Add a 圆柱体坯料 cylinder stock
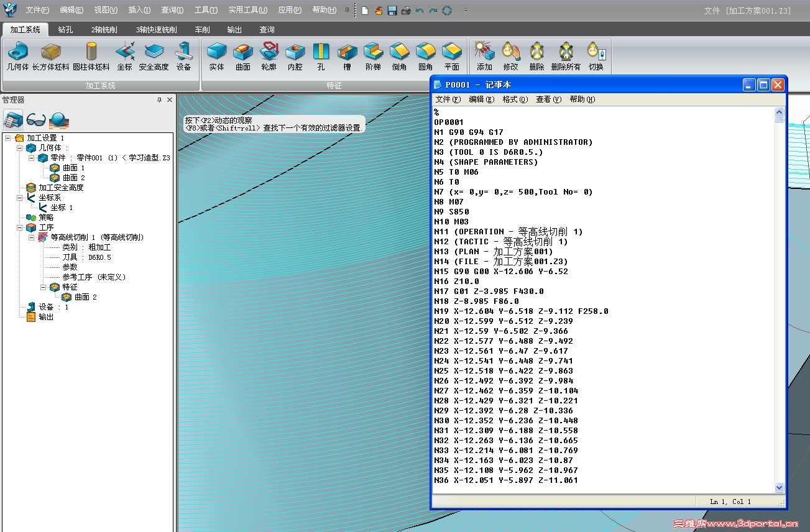810x532 pixels. tap(91, 57)
